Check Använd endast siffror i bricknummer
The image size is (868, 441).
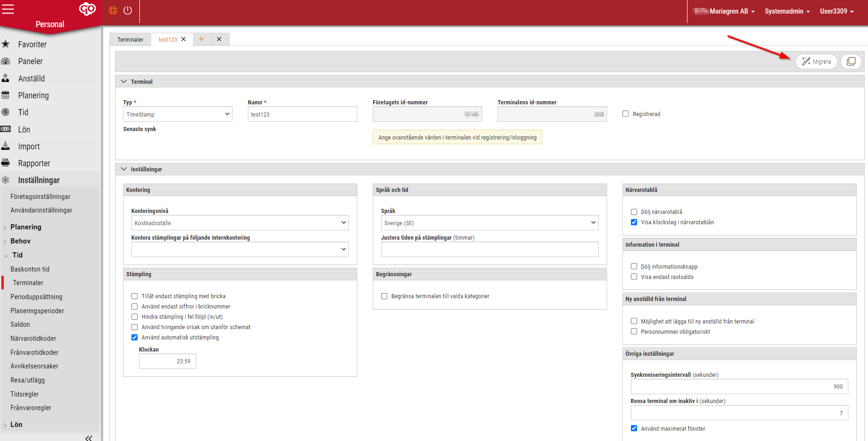(135, 307)
